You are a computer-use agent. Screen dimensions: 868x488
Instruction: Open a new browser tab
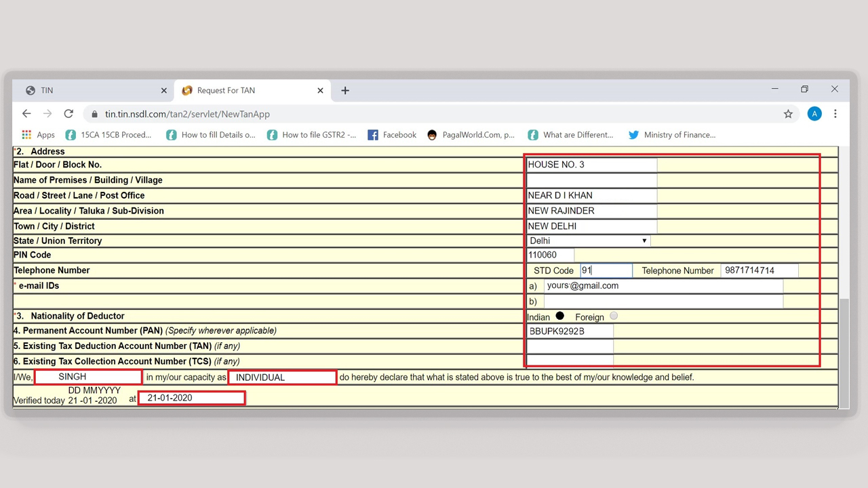tap(345, 90)
